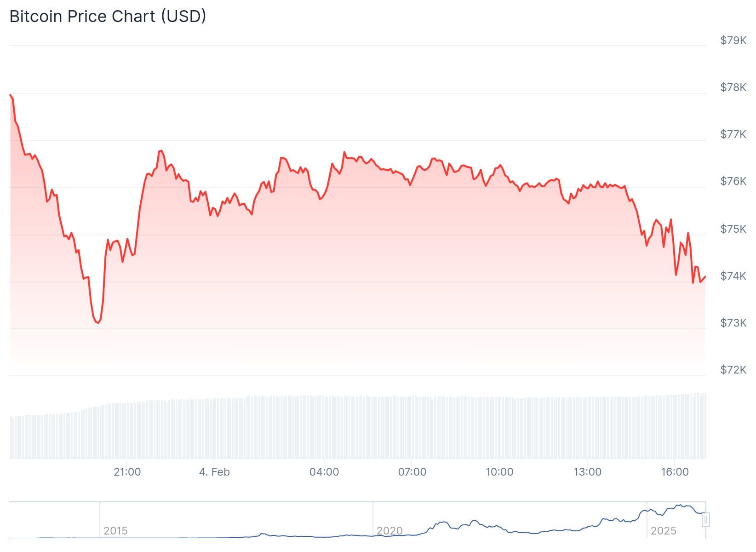
Task: Click the 2020 label in the navigator
Action: (x=389, y=531)
